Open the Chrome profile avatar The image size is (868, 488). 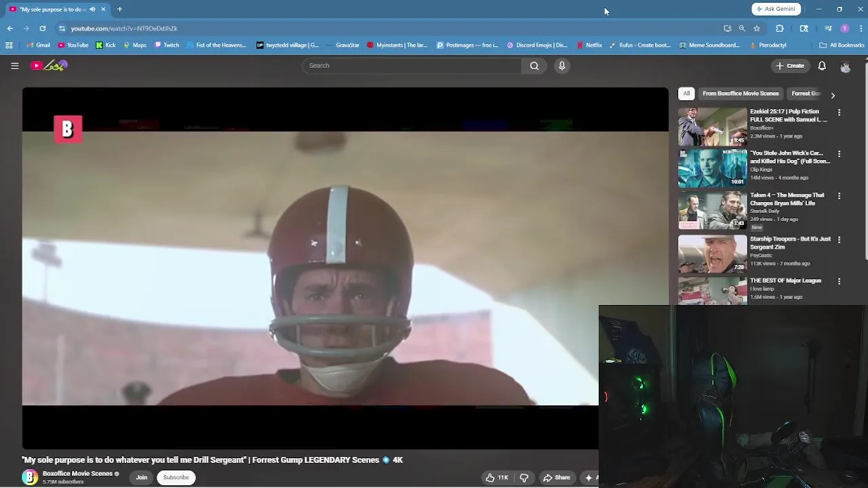pyautogui.click(x=845, y=28)
